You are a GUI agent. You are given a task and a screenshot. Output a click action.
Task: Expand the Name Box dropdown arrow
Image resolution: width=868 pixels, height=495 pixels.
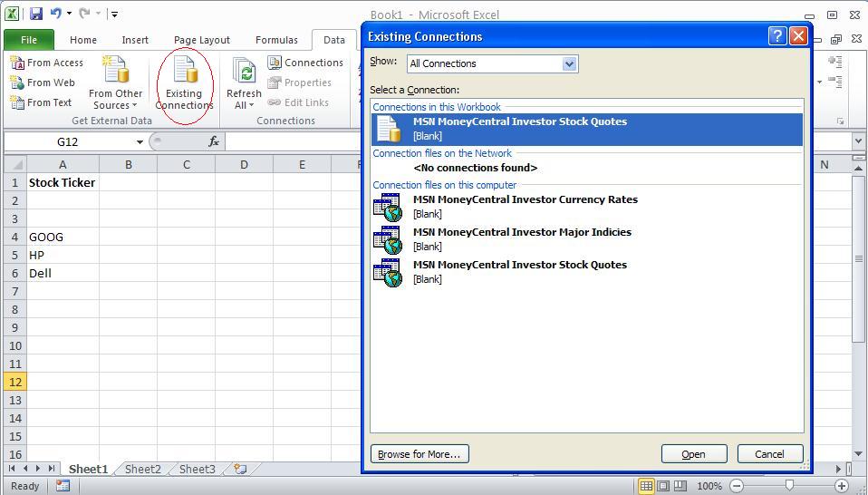pyautogui.click(x=140, y=142)
